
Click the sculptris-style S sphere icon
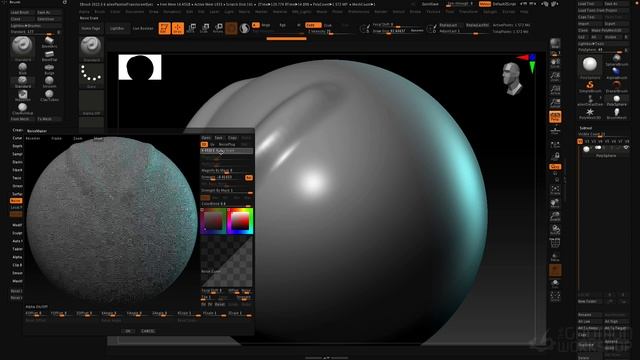point(244,28)
